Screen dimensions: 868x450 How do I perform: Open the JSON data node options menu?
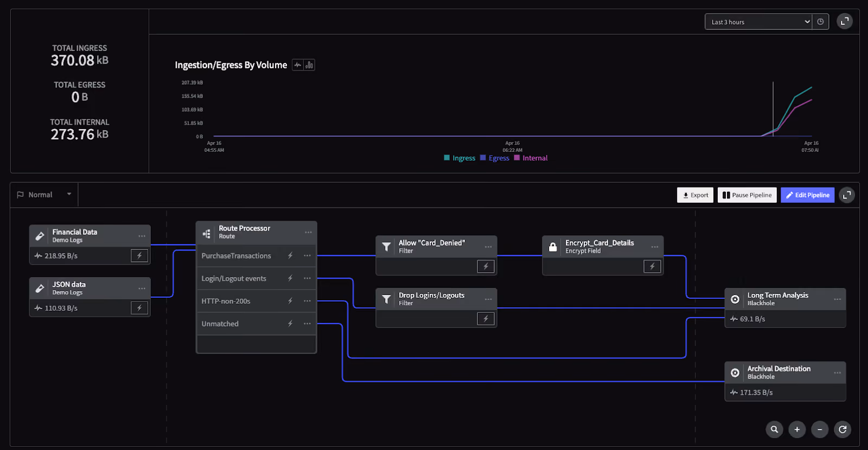point(142,288)
